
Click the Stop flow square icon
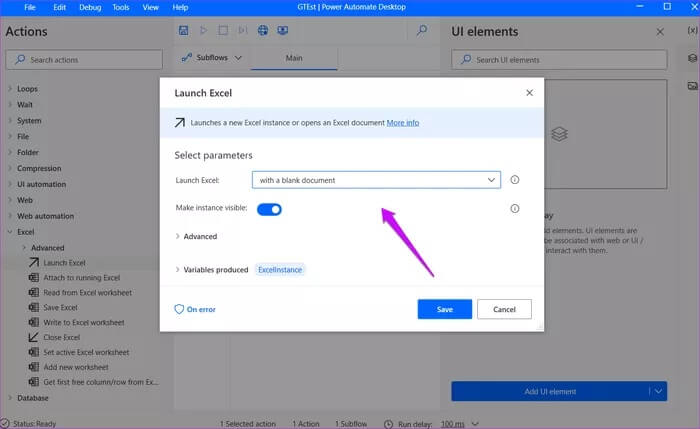tap(223, 30)
